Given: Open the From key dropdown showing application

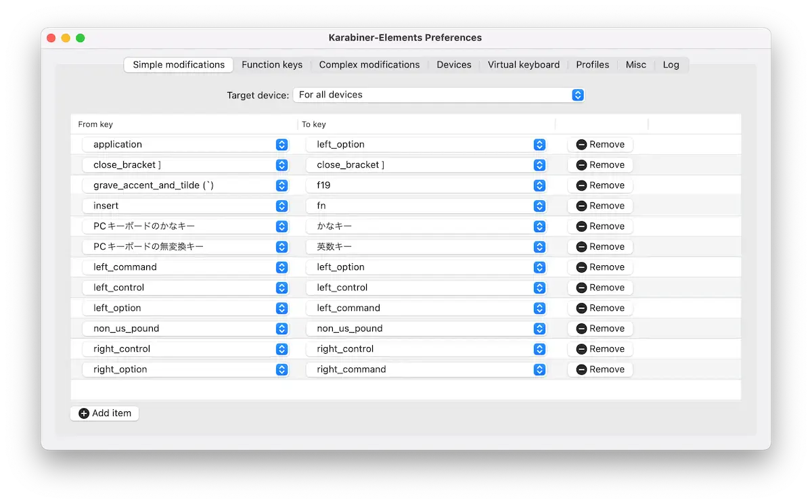Looking at the screenshot, I should point(185,145).
